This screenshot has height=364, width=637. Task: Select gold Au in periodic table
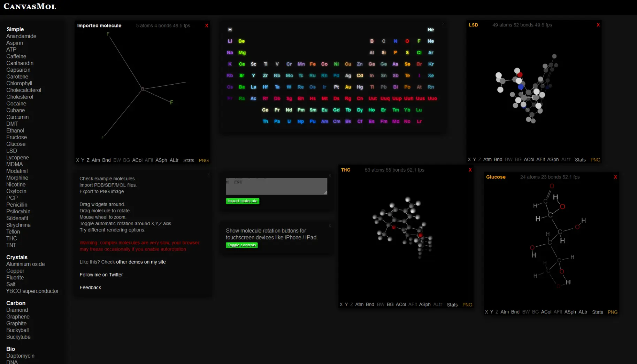(348, 87)
